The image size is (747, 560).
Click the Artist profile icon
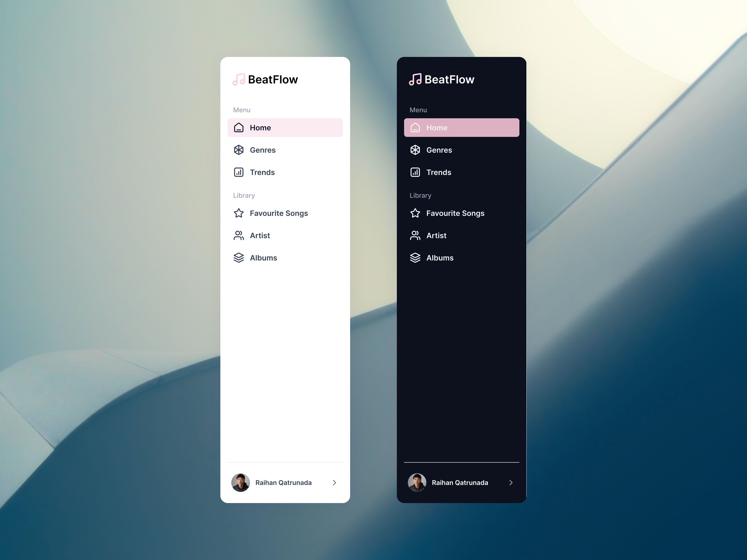(239, 235)
